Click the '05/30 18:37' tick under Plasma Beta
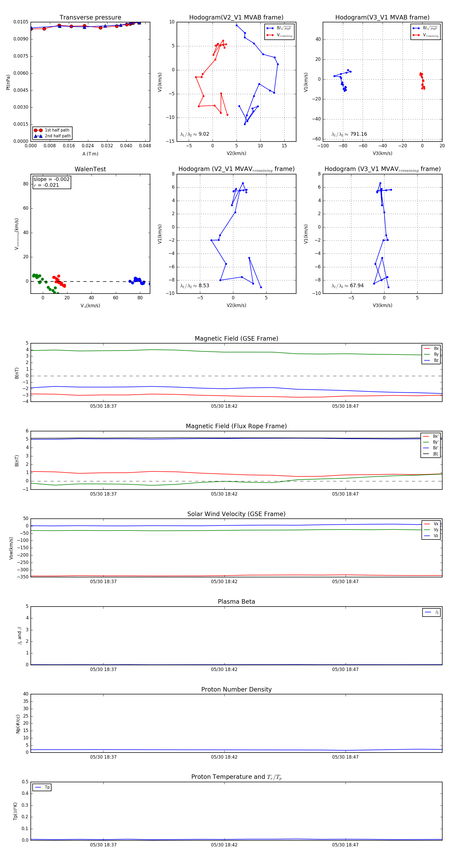473x868 pixels. [103, 669]
